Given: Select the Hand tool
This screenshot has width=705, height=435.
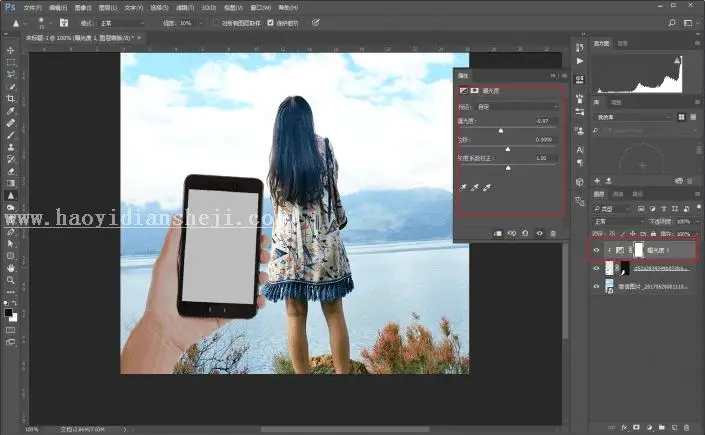Looking at the screenshot, I should click(10, 268).
